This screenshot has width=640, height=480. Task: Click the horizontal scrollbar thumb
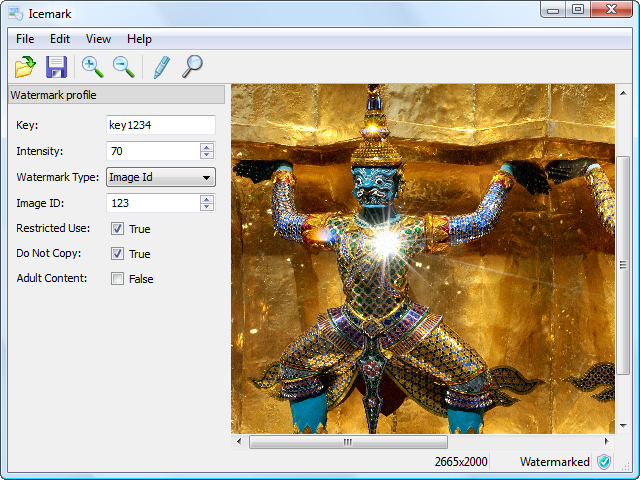click(348, 442)
